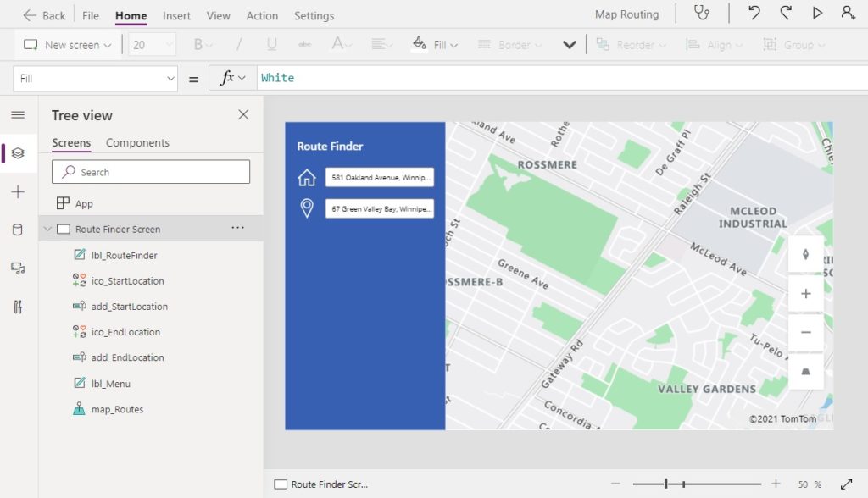This screenshot has width=868, height=498.
Task: Click the fit-to-window expand icon
Action: [x=847, y=484]
